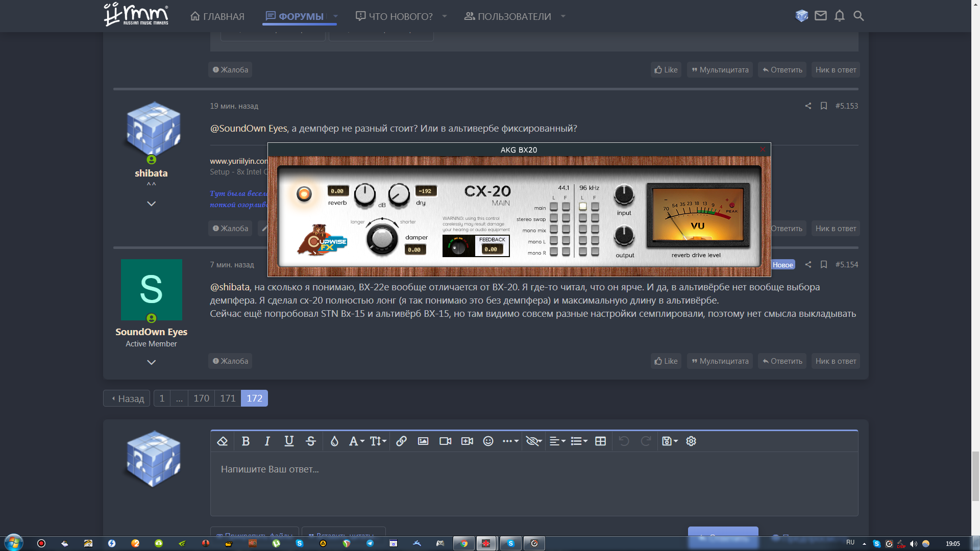Toggle the lit 96 kHz main L button

582,207
